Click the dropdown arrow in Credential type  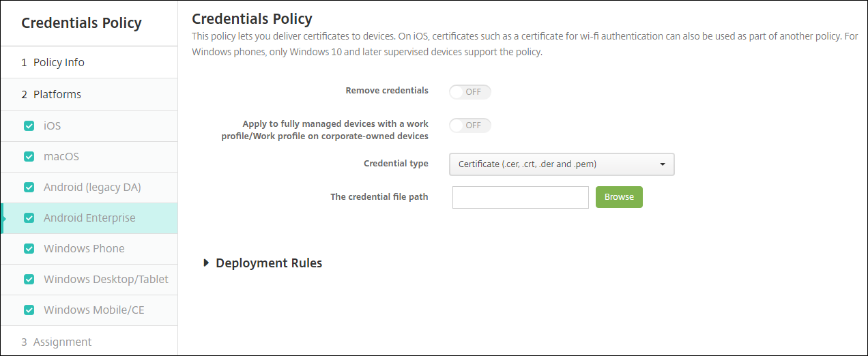pos(663,164)
